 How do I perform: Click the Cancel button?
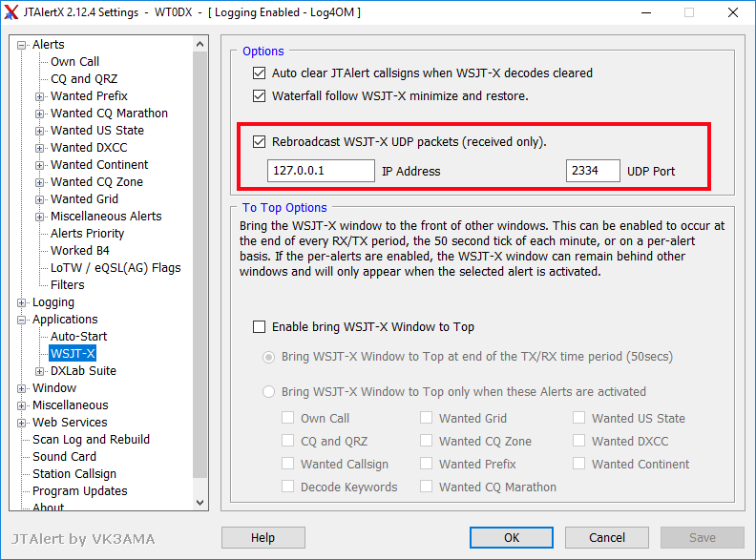(x=607, y=537)
